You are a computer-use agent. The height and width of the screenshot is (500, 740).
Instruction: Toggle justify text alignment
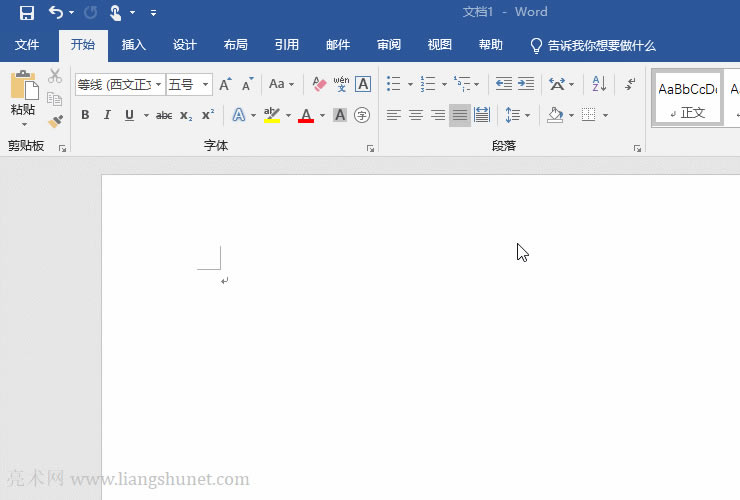459,115
